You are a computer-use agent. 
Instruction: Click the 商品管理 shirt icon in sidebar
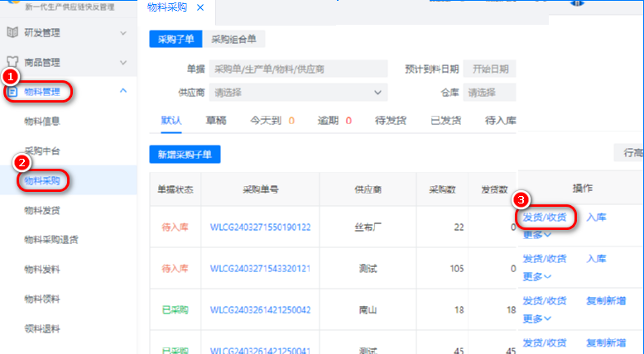(x=12, y=62)
